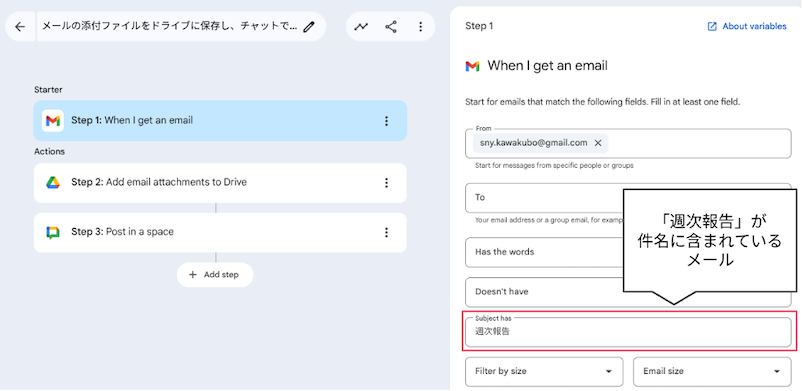This screenshot has height=391, width=804.
Task: Click Chat icon on Step 3 card
Action: [x=53, y=232]
